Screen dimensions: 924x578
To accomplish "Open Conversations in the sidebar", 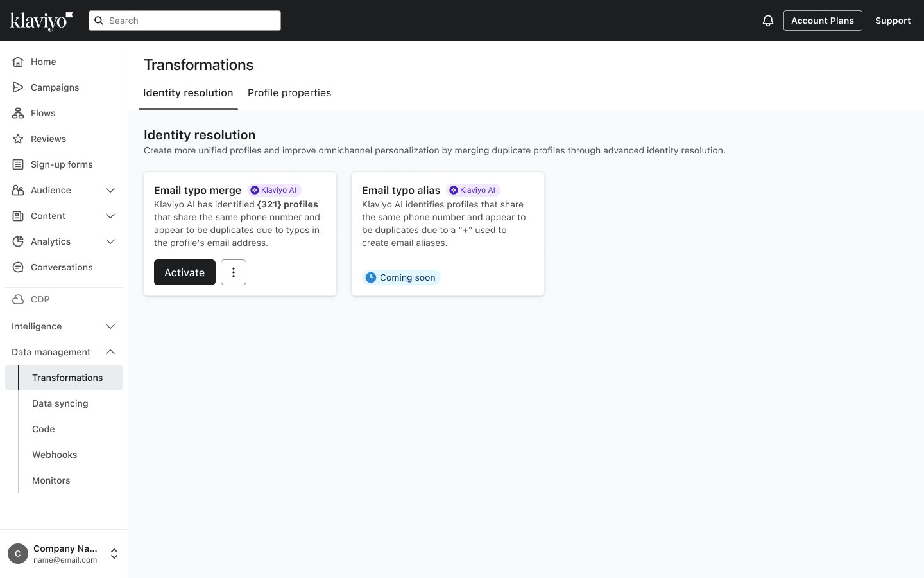I will 62,267.
